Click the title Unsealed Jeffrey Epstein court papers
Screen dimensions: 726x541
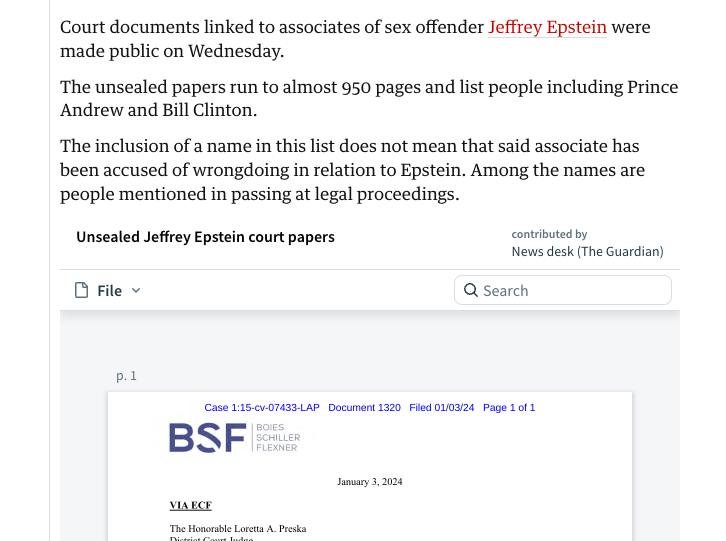click(x=205, y=237)
